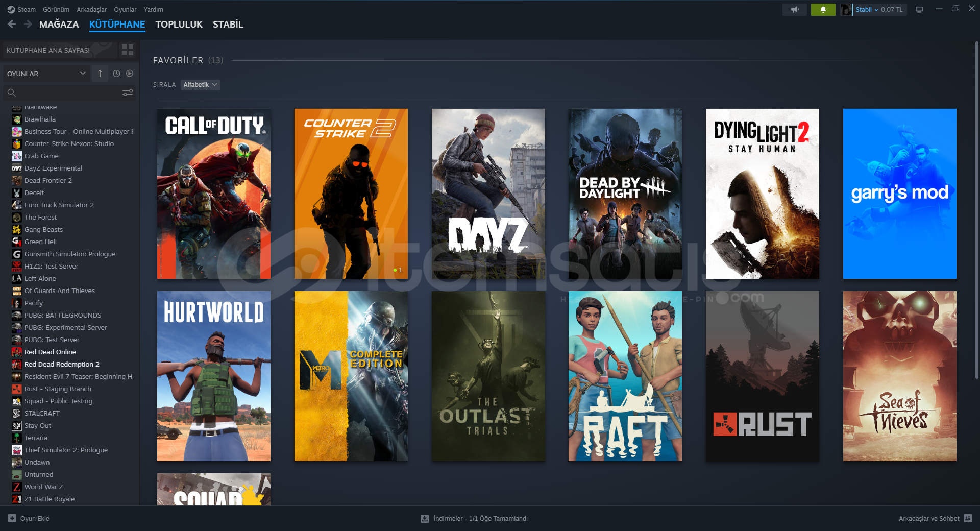Viewport: 980px width, 531px height.
Task: Open the Stabil account dropdown
Action: (x=867, y=9)
